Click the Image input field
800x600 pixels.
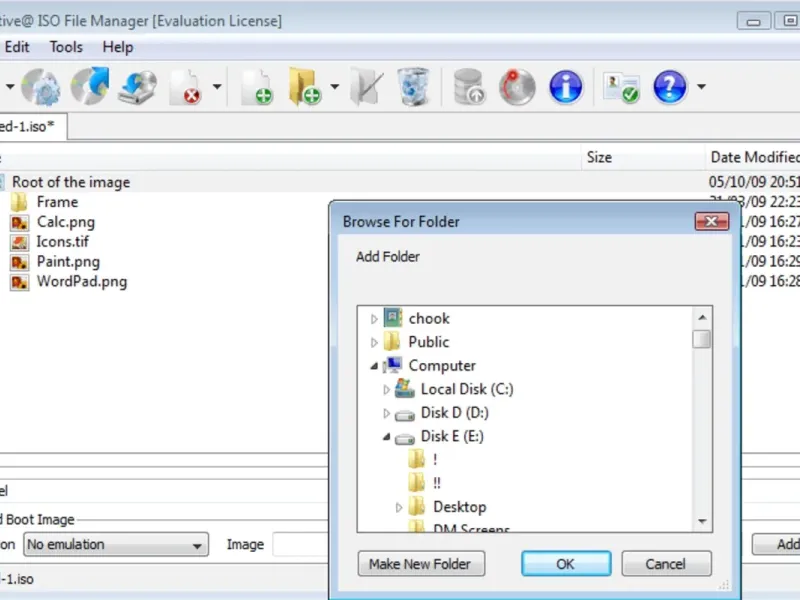[x=301, y=544]
